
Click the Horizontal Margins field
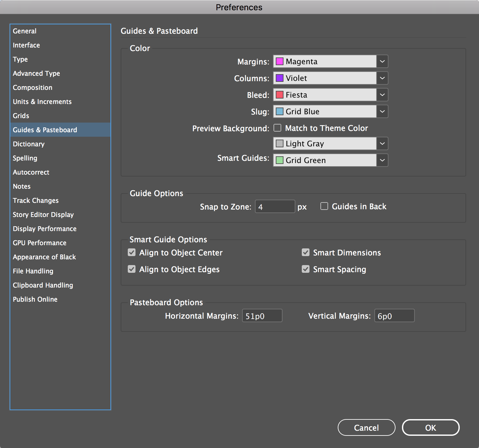(x=262, y=315)
